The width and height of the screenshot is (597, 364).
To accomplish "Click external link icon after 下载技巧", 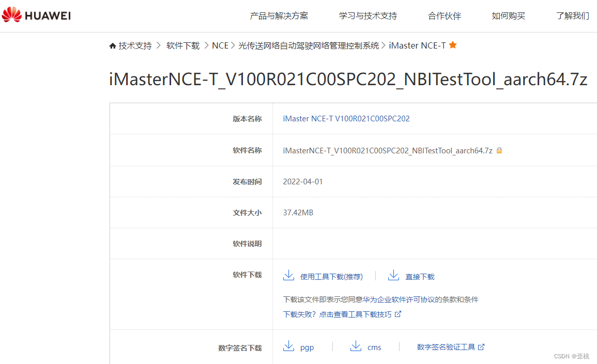I will pos(398,314).
